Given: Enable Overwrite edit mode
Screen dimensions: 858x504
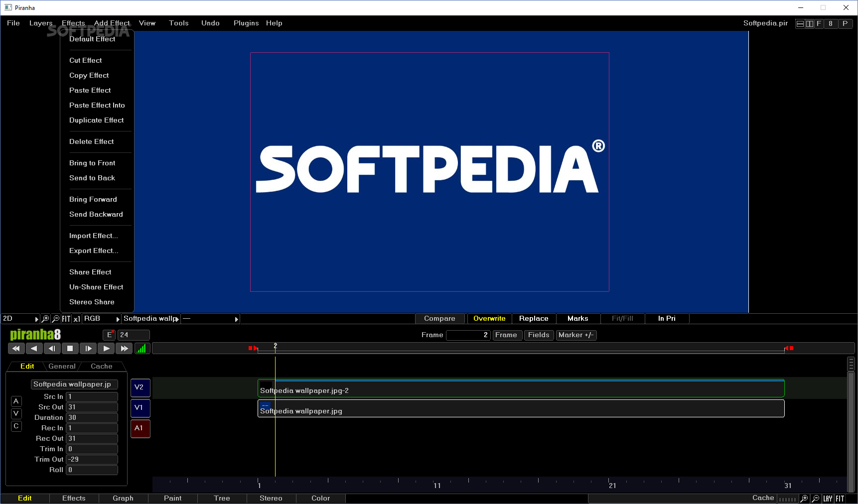Looking at the screenshot, I should [489, 319].
